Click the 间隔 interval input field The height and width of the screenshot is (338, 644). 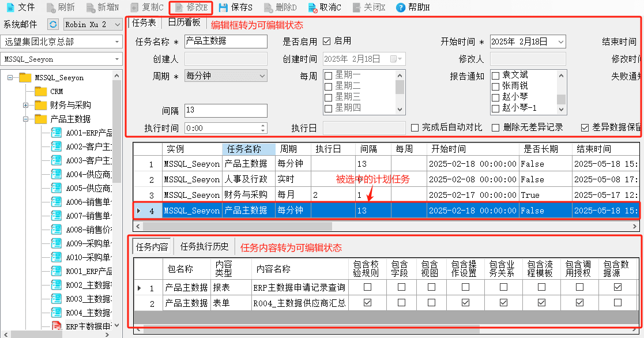pyautogui.click(x=226, y=110)
